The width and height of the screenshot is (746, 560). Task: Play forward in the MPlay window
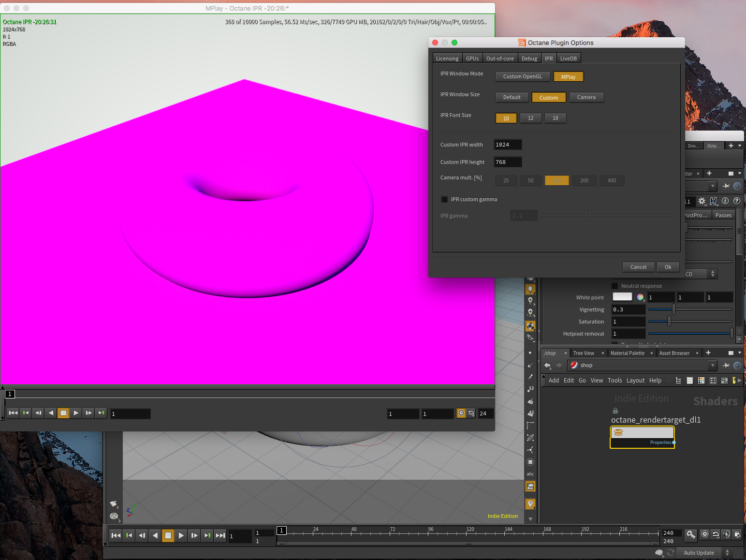tap(76, 413)
